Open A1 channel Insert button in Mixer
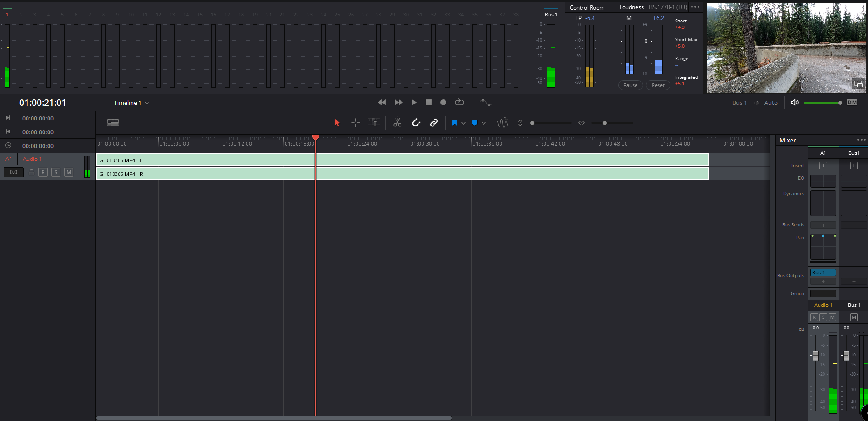Viewport: 868px width, 421px height. (x=823, y=166)
